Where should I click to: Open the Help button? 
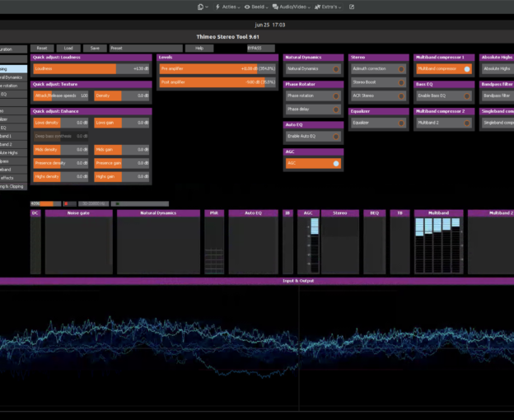point(199,48)
